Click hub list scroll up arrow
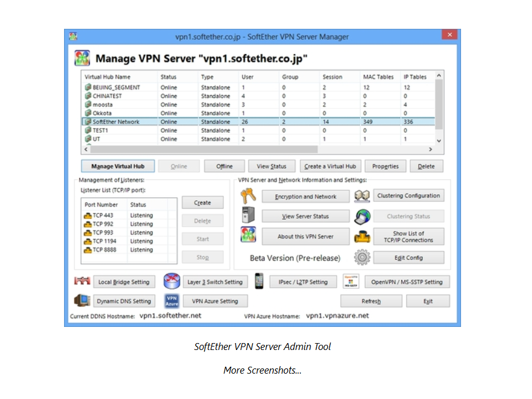532x399 pixels. [439, 76]
